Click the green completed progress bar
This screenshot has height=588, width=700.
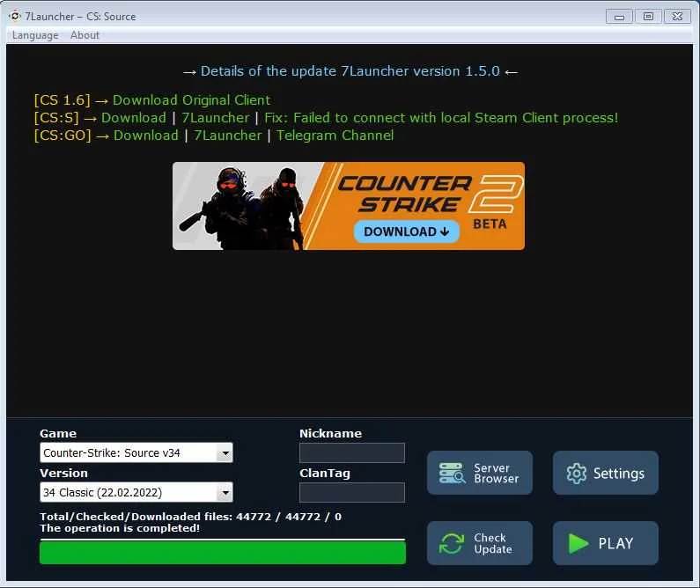pyautogui.click(x=223, y=552)
